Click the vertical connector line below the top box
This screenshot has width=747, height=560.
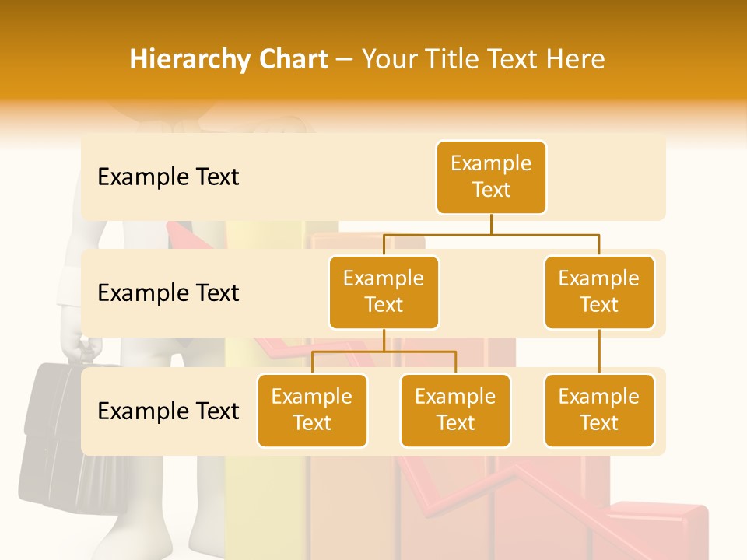[x=491, y=224]
